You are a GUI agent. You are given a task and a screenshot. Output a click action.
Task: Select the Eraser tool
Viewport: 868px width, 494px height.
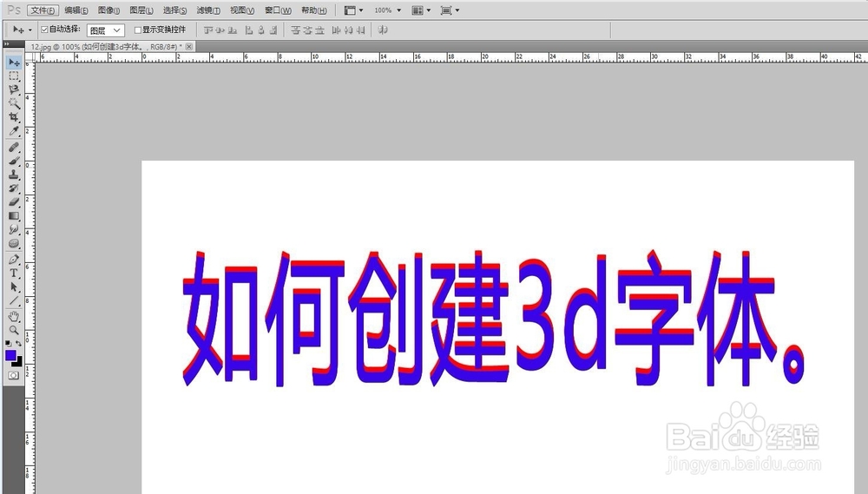14,202
